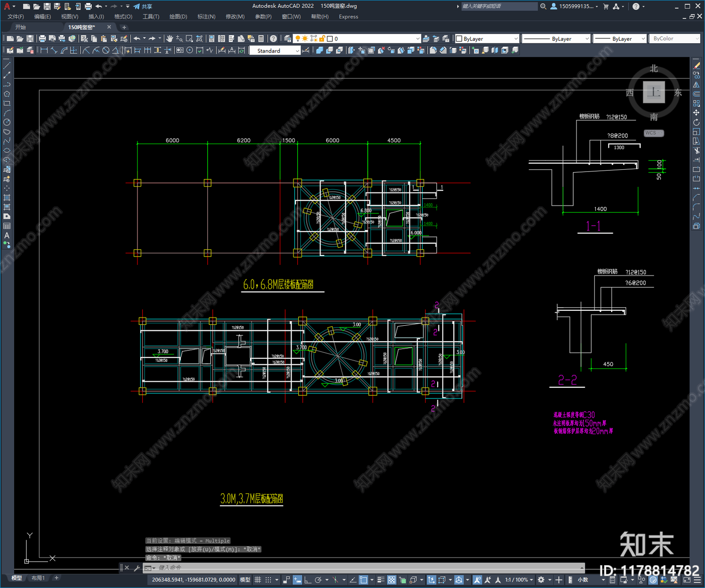
Task: Open the Layer Properties Manager icon
Action: (x=287, y=39)
